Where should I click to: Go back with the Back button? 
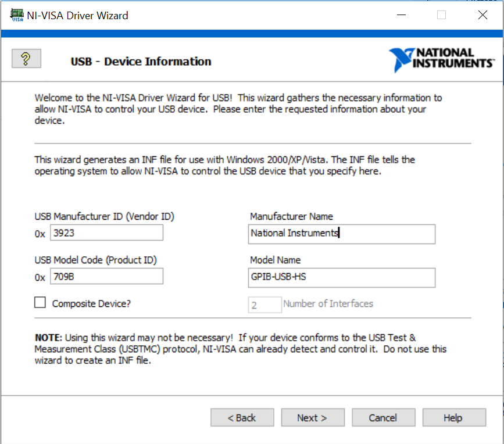tap(242, 418)
